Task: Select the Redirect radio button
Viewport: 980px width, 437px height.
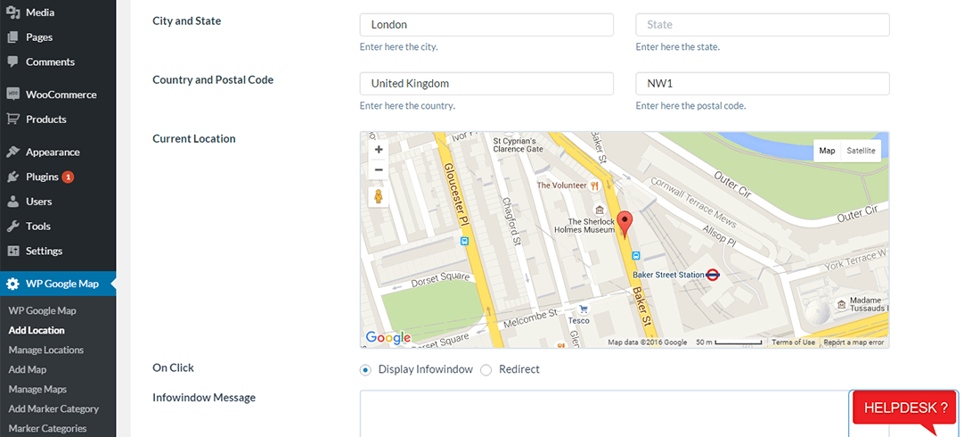Action: point(486,370)
